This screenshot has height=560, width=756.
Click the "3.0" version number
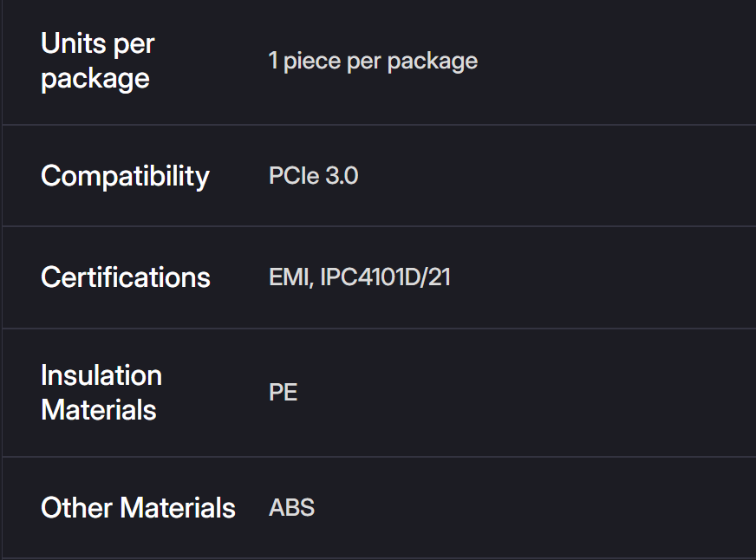342,176
